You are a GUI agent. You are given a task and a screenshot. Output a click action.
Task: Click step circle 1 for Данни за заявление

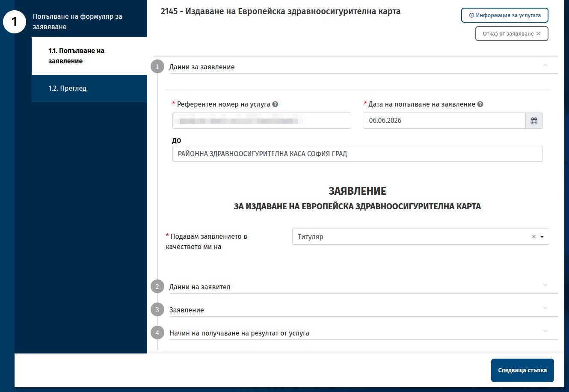pos(157,67)
